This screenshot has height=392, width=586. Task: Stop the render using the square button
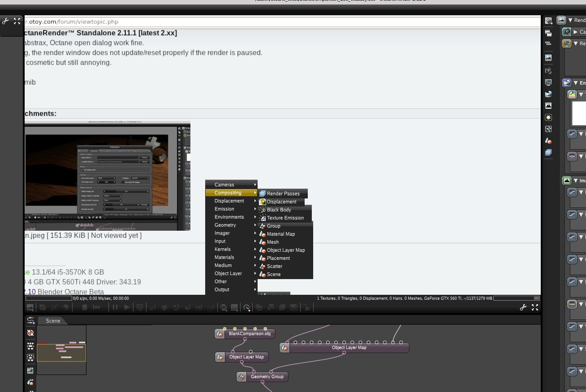pyautogui.click(x=84, y=307)
